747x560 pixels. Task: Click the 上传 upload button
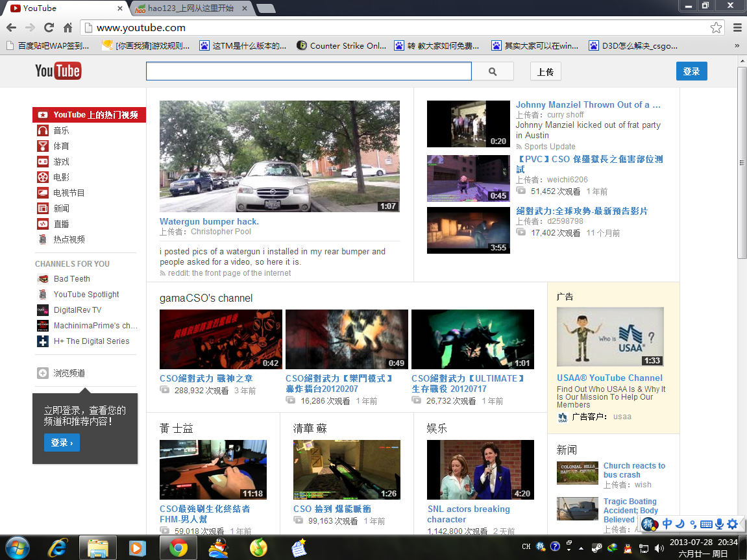click(x=545, y=71)
